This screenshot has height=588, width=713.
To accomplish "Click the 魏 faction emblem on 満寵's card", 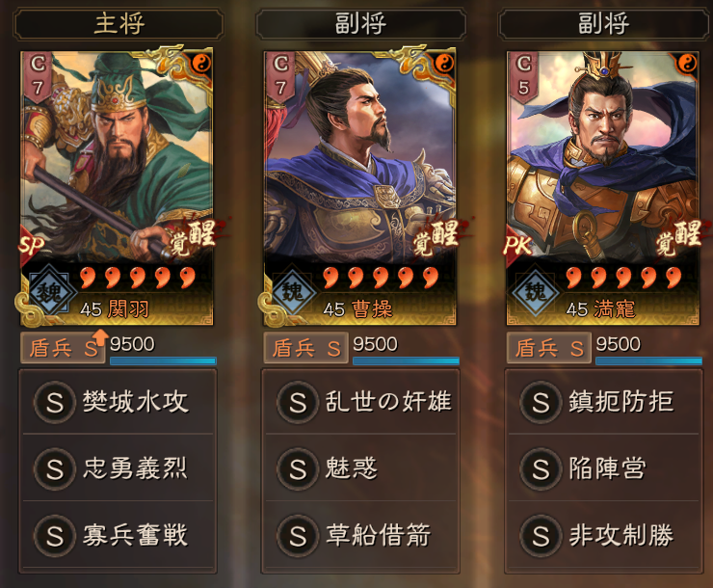I will click(535, 292).
